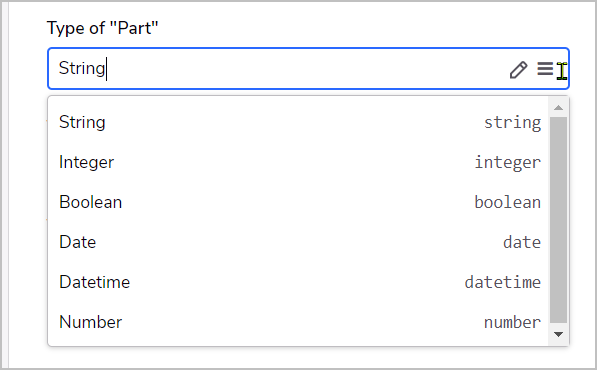Click the typed 'String' text in field
The height and width of the screenshot is (370, 597).
pos(82,69)
